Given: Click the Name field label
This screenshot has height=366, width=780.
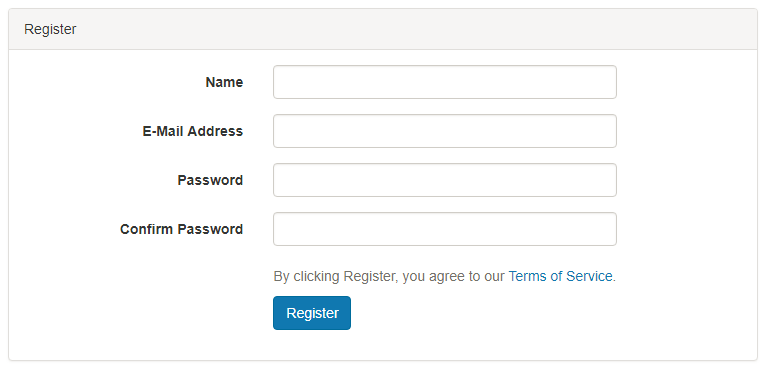Looking at the screenshot, I should (x=224, y=82).
